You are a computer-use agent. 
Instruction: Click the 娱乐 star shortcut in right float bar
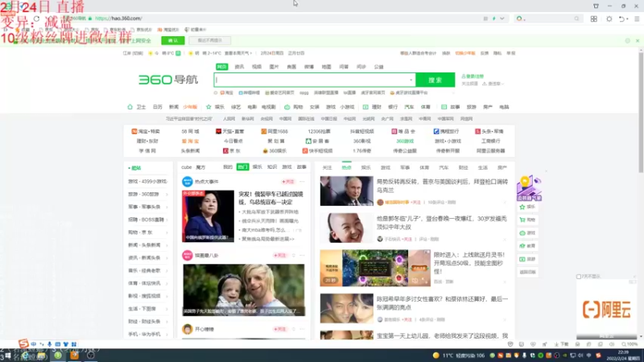tap(528, 207)
